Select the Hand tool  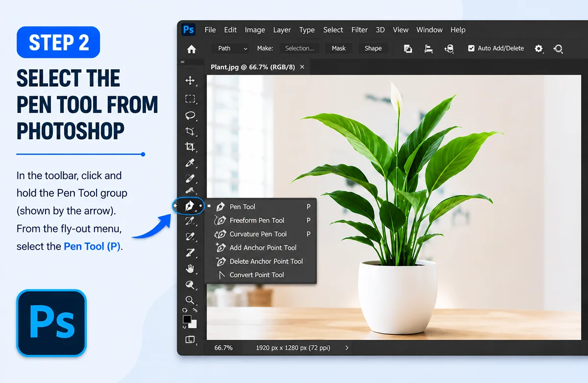[190, 269]
